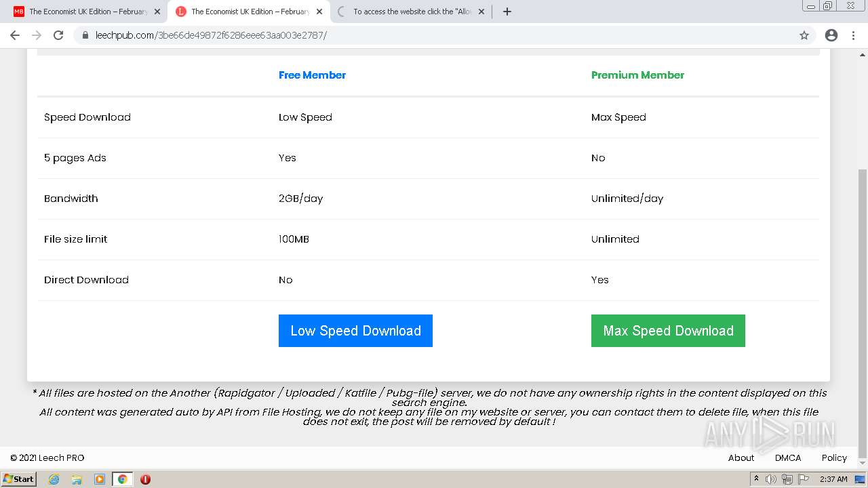Open the media player taskbar icon
The image size is (868, 488).
100,479
